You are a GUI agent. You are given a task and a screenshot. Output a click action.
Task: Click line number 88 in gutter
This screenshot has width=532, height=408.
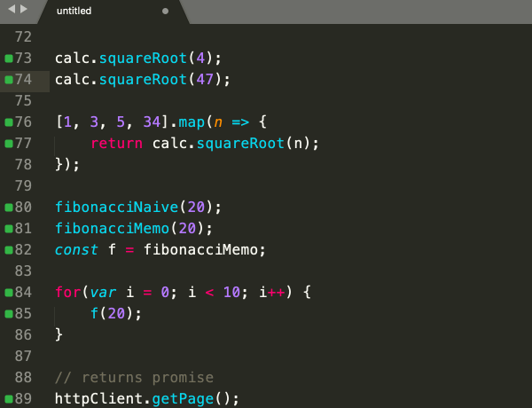[23, 378]
